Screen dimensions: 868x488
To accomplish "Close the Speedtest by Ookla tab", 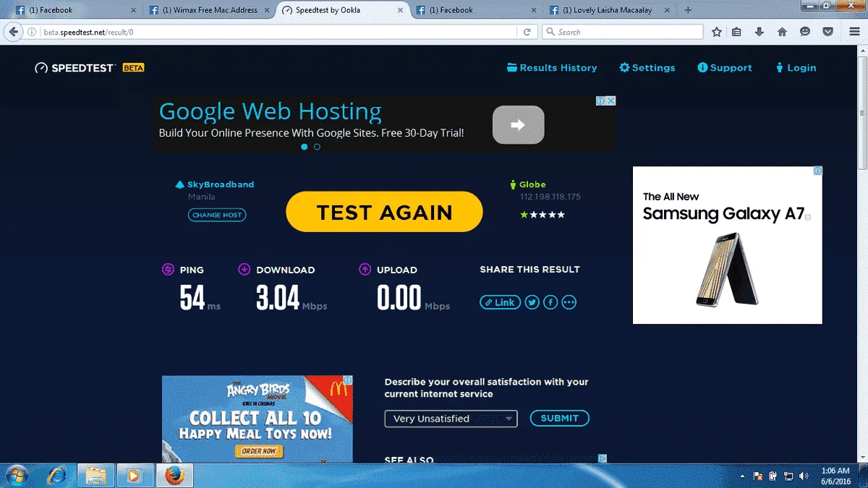I will coord(399,10).
